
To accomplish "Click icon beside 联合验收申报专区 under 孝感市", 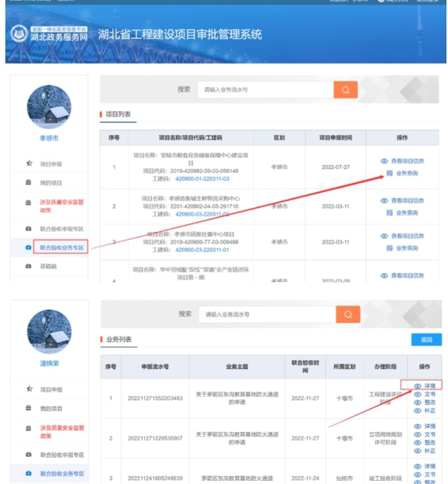I will tap(29, 229).
